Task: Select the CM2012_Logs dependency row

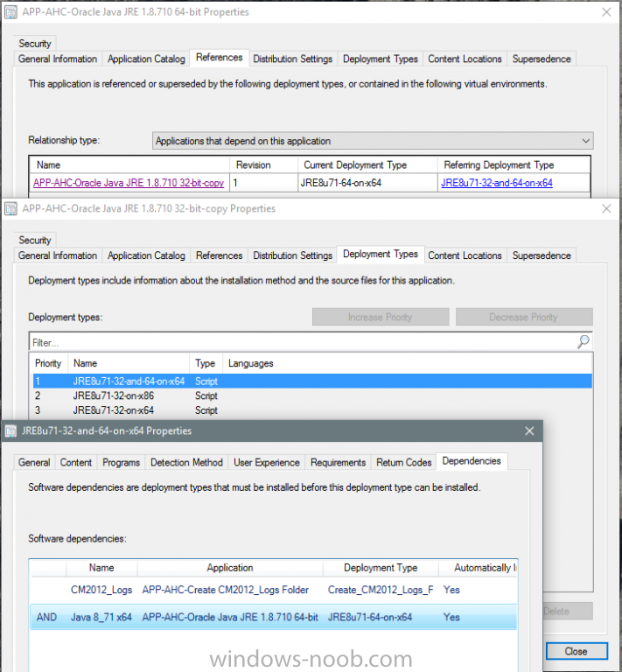Action: tap(273, 590)
